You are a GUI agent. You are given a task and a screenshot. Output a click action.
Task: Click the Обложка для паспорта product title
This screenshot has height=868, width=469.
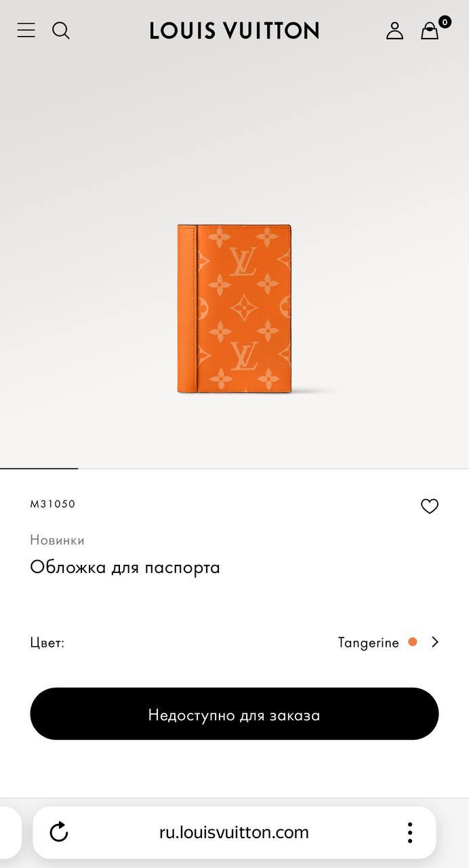(125, 567)
